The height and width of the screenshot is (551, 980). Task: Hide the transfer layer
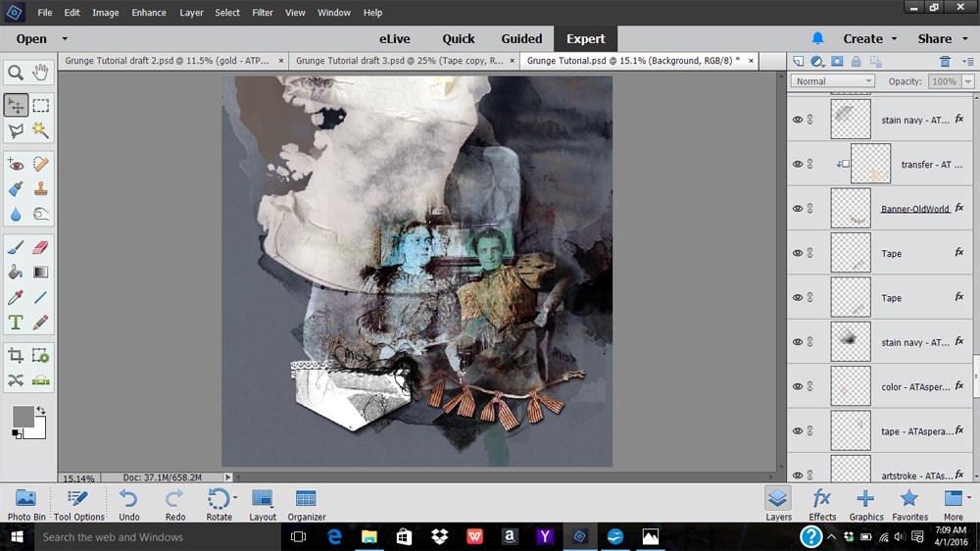click(x=798, y=164)
